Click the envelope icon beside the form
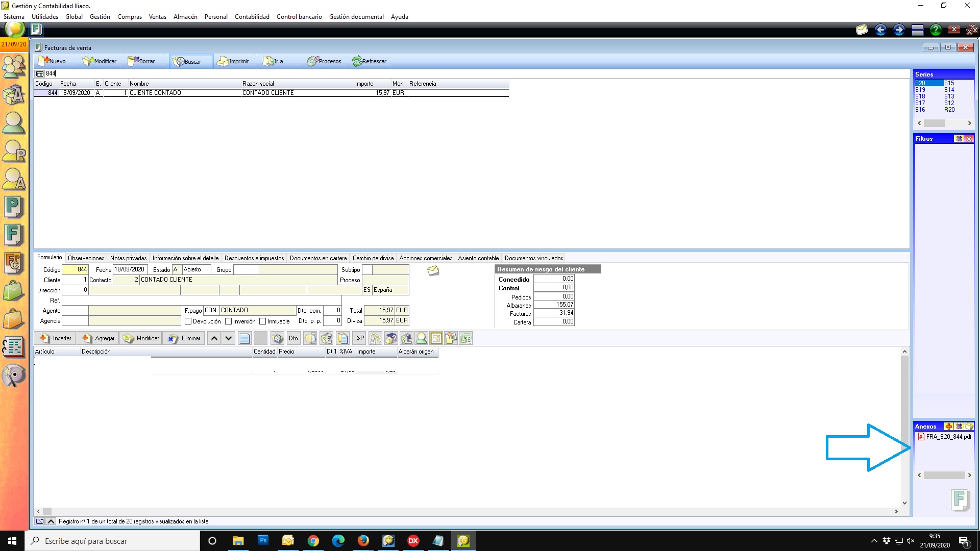 point(433,270)
